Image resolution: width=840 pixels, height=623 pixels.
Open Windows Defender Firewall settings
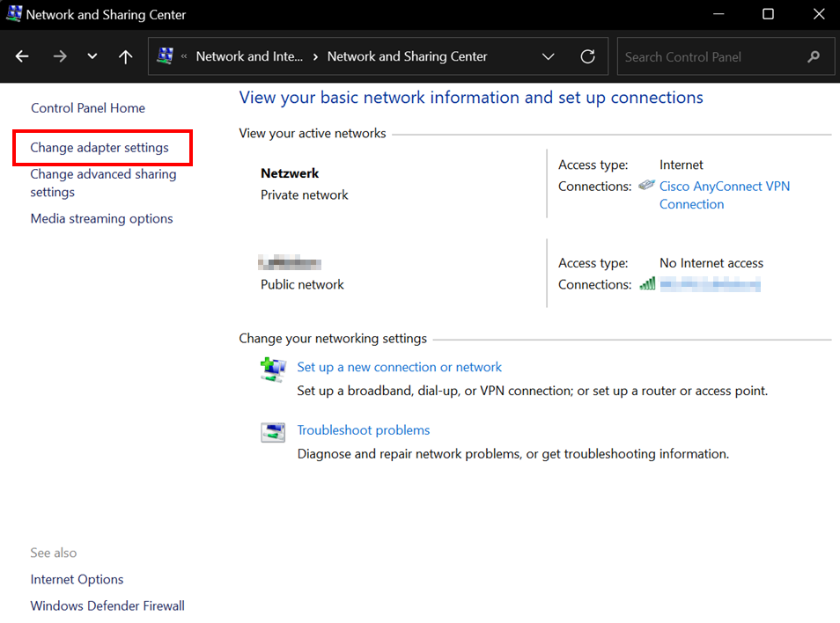(107, 605)
